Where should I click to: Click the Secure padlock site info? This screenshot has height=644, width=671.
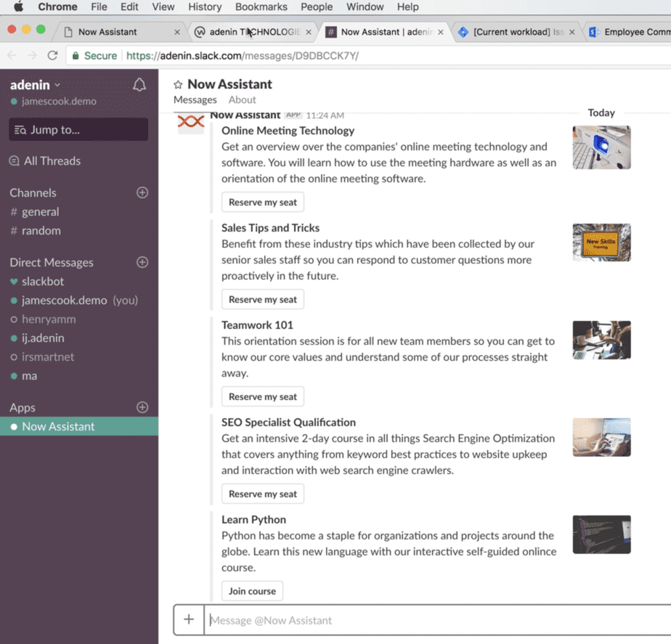(94, 56)
